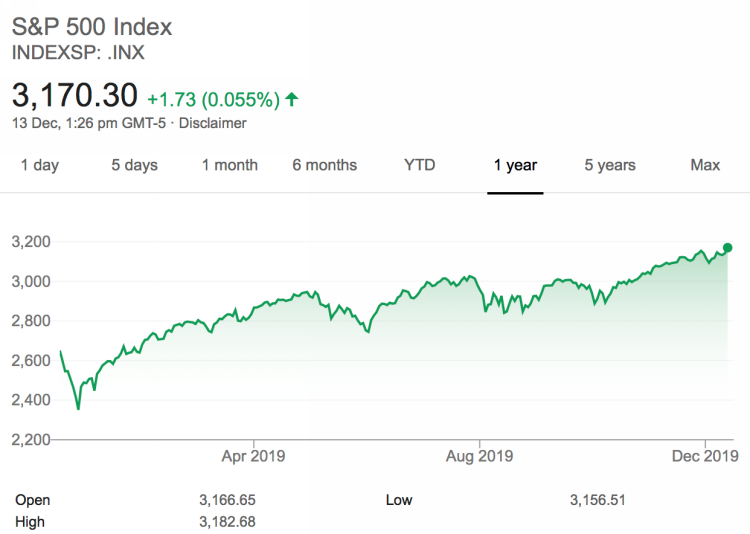Switch to the 5 years tab
750x534 pixels.
(610, 165)
